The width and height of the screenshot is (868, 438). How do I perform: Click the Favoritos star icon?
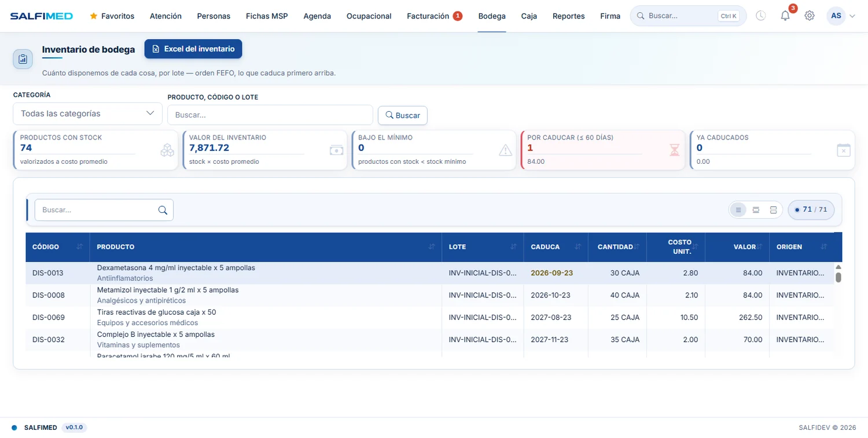point(94,16)
